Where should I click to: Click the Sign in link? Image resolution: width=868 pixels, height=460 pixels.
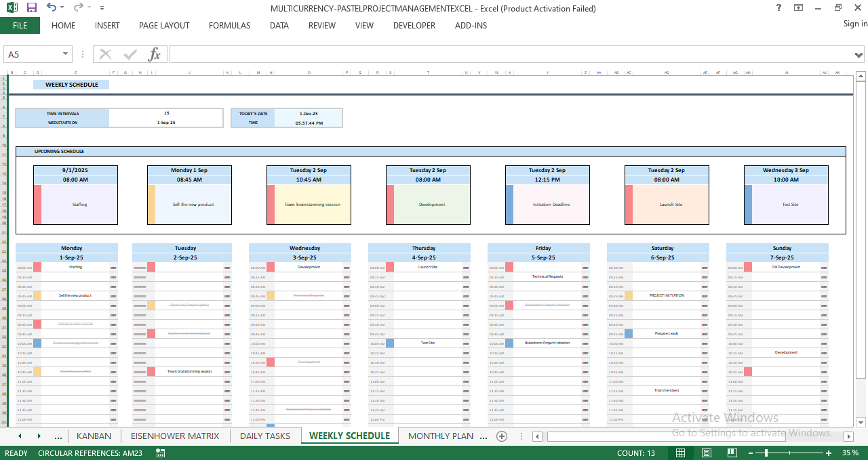point(855,24)
